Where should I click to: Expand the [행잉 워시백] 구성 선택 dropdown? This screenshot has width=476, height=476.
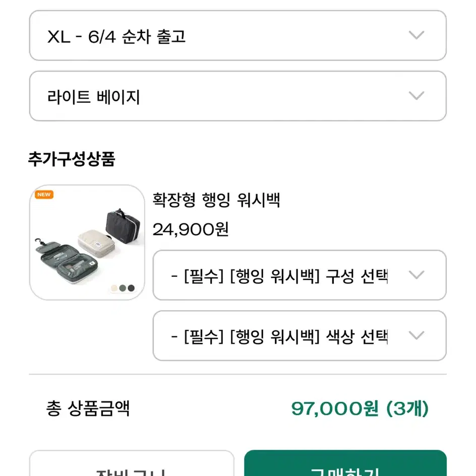[300, 275]
